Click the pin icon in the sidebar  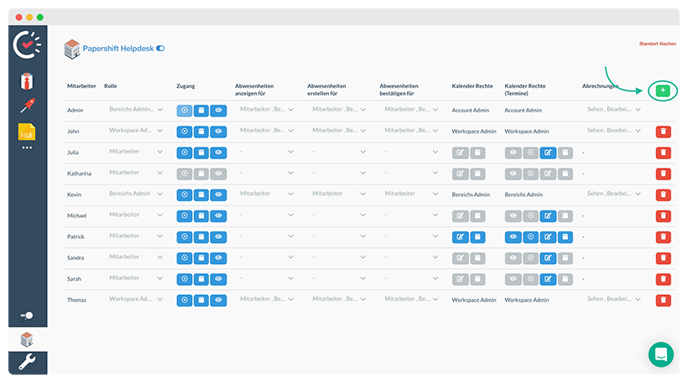(27, 315)
